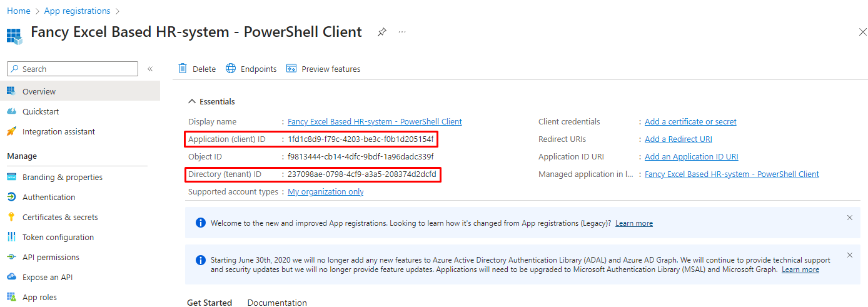Screen dimensions: 868x307
Task: Open the Authentication page
Action: (48, 197)
